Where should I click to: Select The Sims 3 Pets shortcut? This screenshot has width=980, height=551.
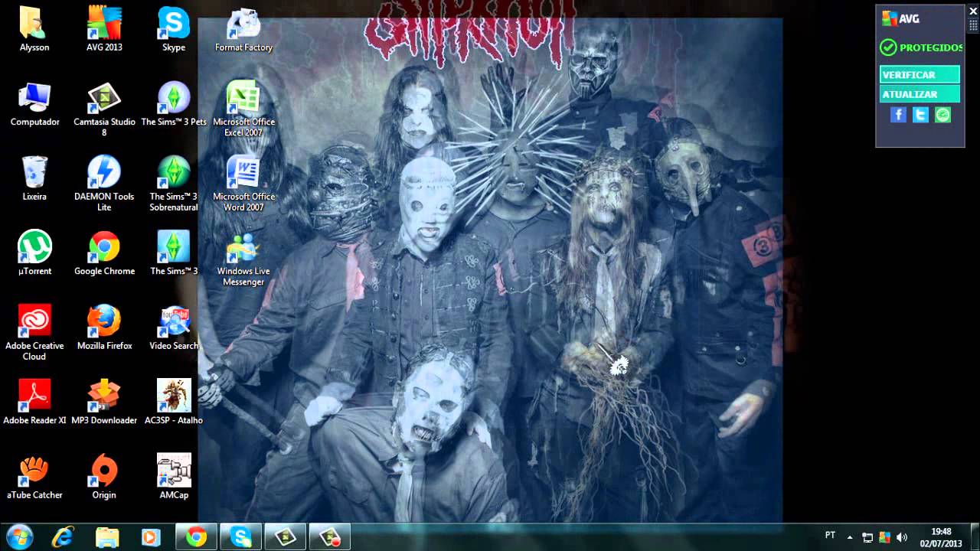pos(174,104)
